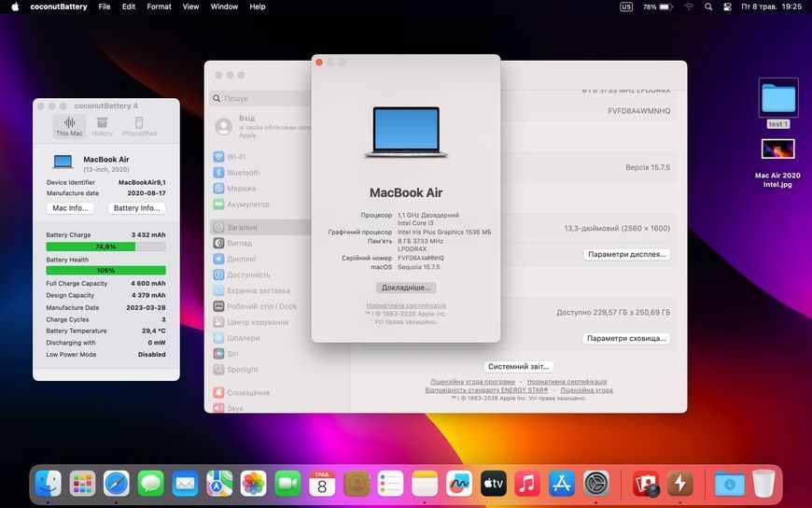Open Music app in the Dock
This screenshot has height=508, width=812.
click(x=527, y=484)
